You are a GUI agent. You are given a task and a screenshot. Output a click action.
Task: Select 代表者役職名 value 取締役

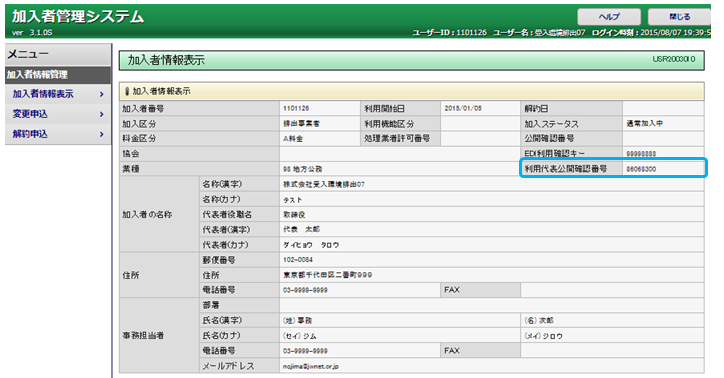[x=294, y=215]
